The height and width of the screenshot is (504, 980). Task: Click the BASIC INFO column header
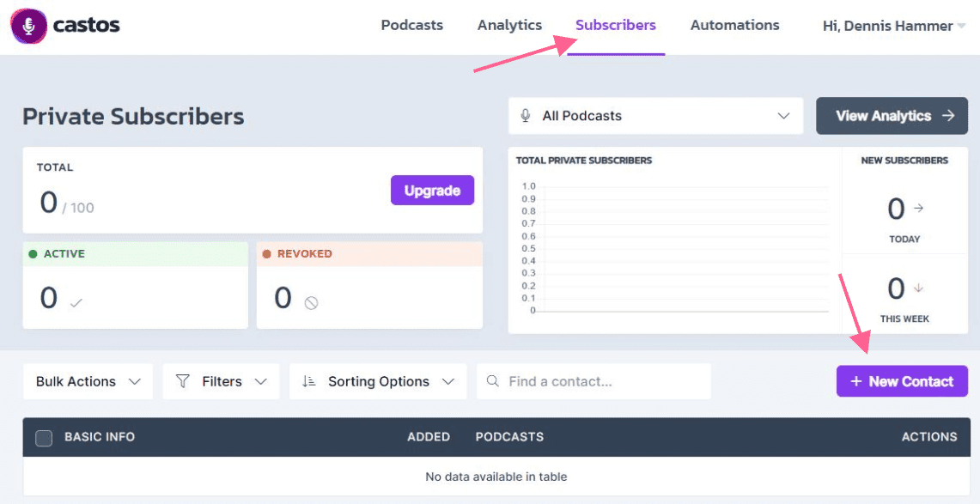coord(100,437)
